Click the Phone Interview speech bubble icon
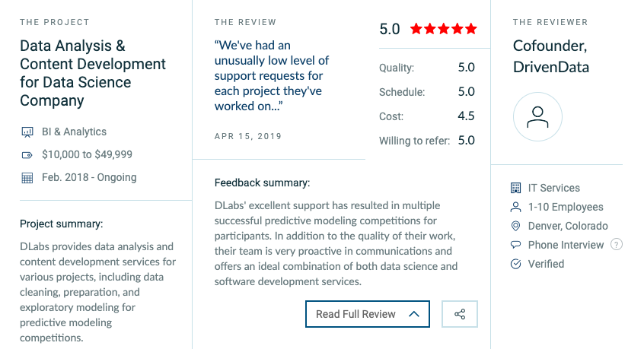644x349 pixels. pyautogui.click(x=515, y=245)
